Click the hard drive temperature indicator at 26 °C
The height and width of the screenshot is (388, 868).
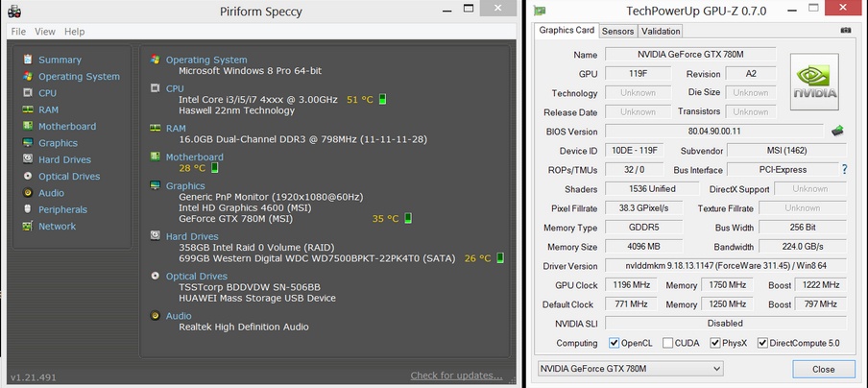click(x=500, y=258)
